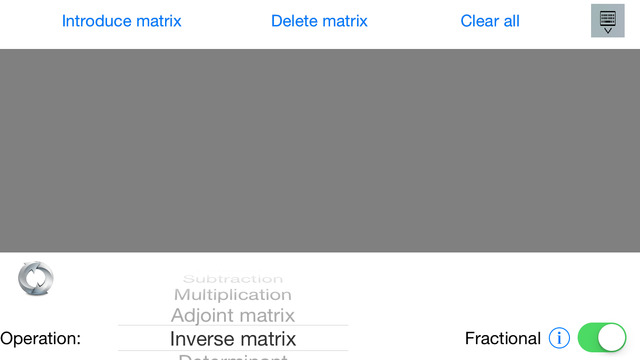640x360 pixels.
Task: Click inside the gray matrix display area
Action: click(320, 150)
